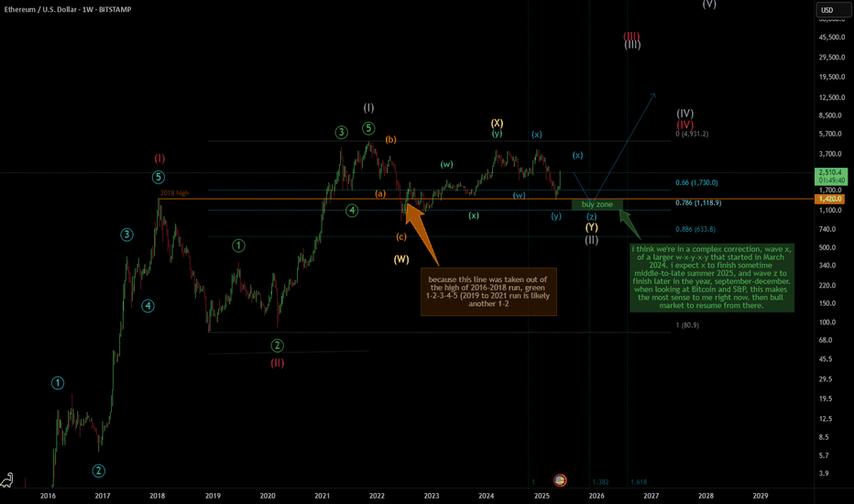The image size is (854, 504).
Task: Click the green complex correction commentary note
Action: tap(712, 278)
